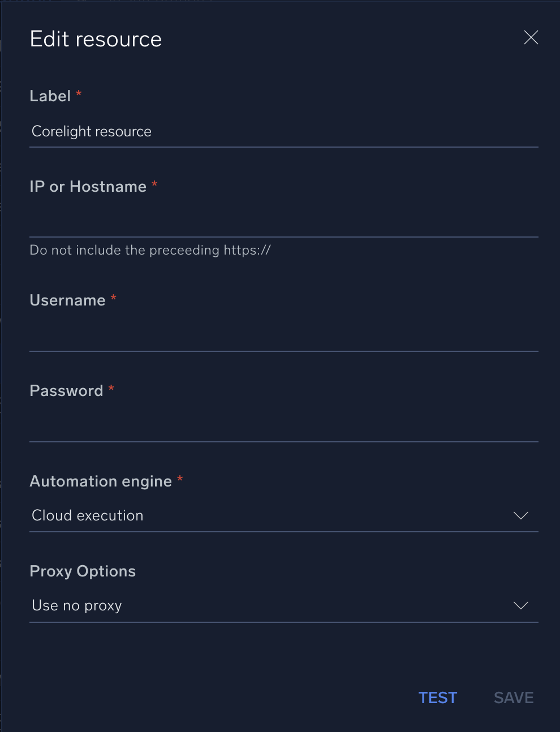Expand the Automation engine chevron arrow

[520, 516]
